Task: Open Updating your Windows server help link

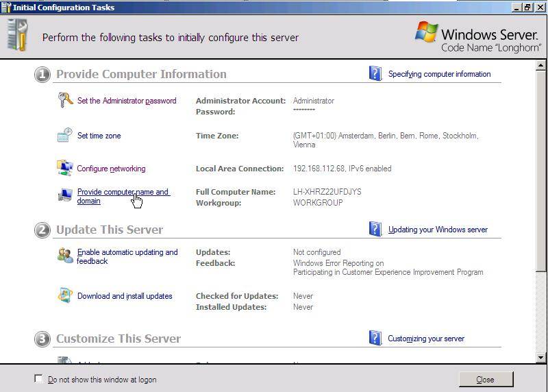Action: point(438,230)
